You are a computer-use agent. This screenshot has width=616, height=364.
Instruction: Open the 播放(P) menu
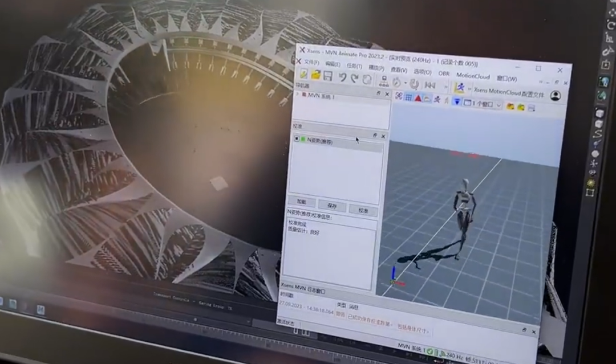376,68
